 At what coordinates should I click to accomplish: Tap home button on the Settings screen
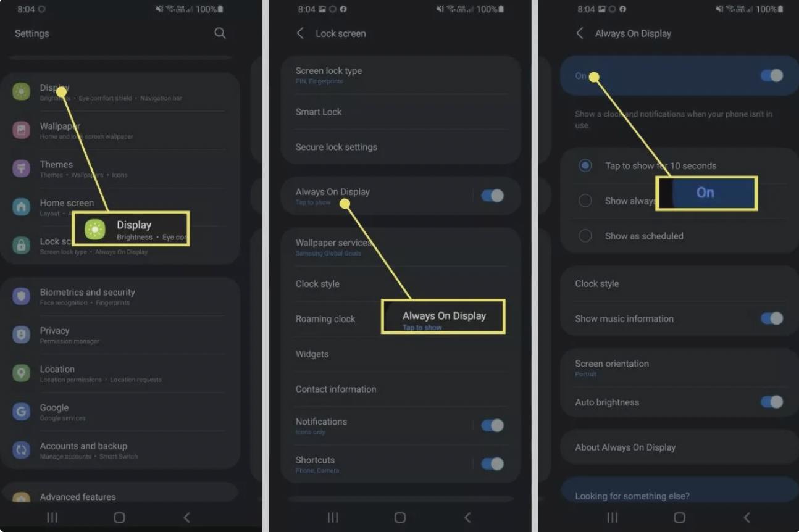click(x=120, y=517)
